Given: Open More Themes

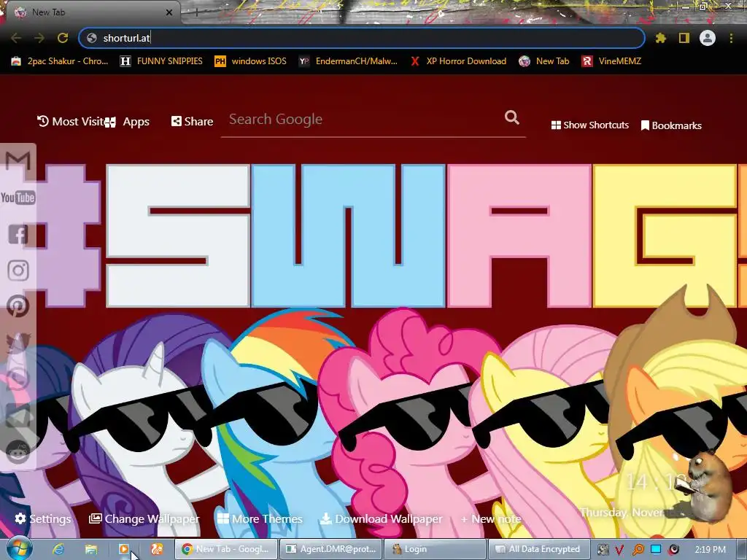Looking at the screenshot, I should pos(260,518).
